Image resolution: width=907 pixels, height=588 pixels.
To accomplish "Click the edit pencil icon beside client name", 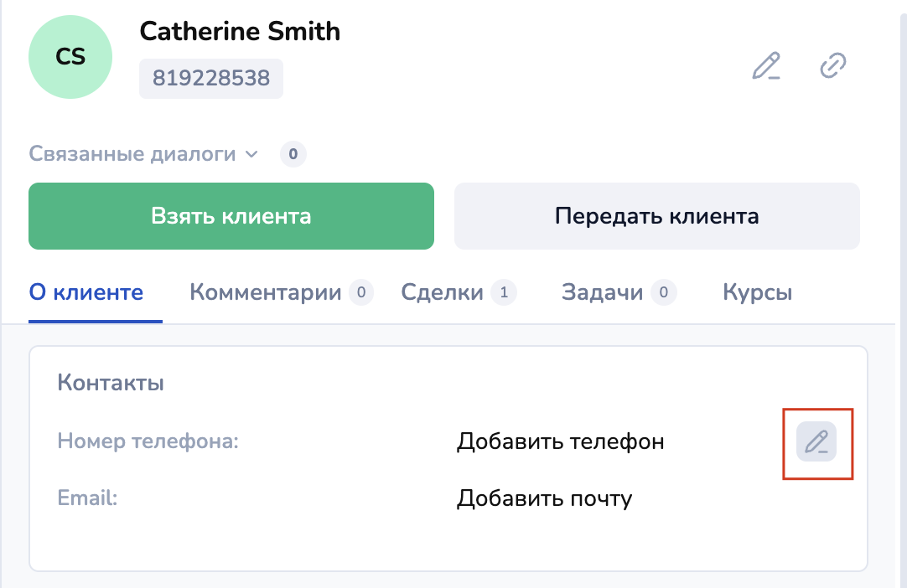I will [766, 66].
